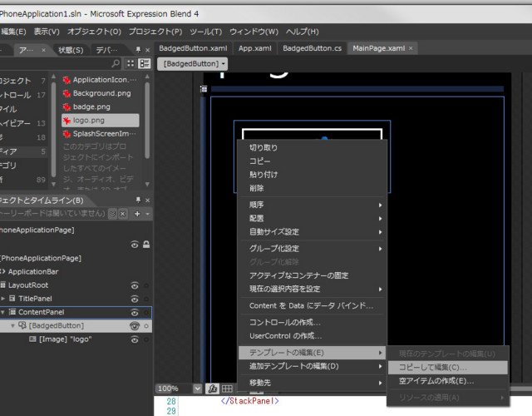Open ツール(T) menu
This screenshot has width=532, height=416.
pos(206,32)
